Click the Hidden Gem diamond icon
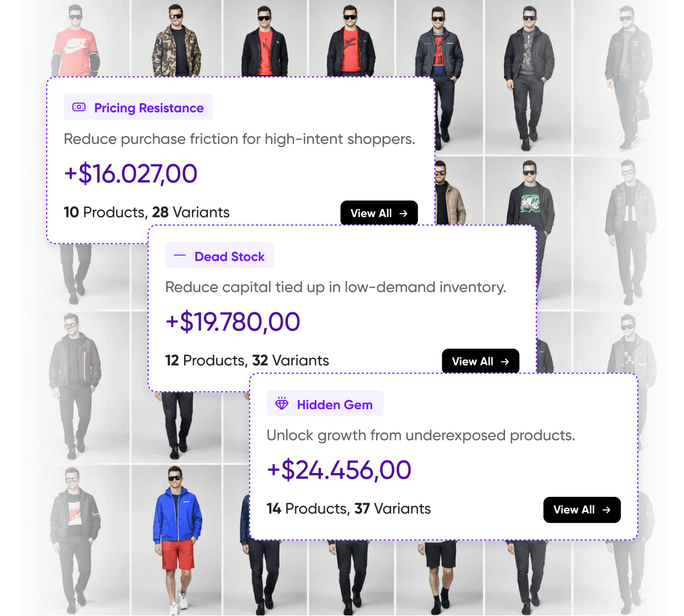This screenshot has height=616, width=684. pyautogui.click(x=282, y=404)
